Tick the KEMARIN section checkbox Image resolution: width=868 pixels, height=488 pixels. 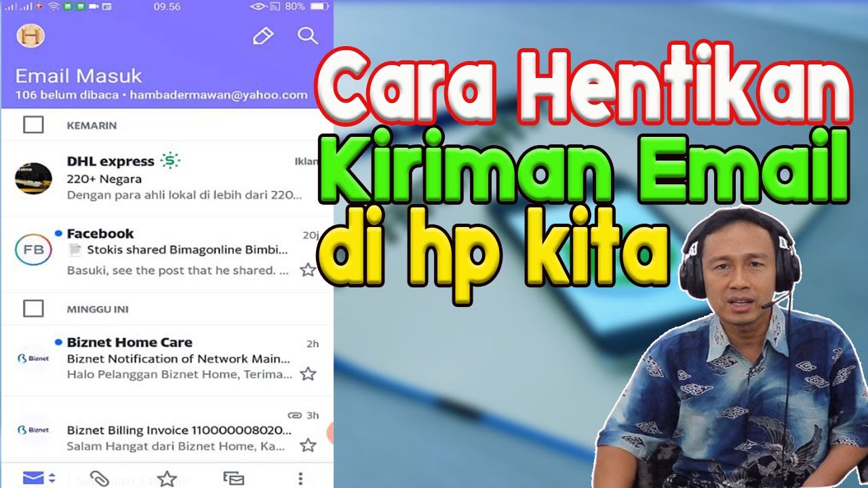pos(33,125)
